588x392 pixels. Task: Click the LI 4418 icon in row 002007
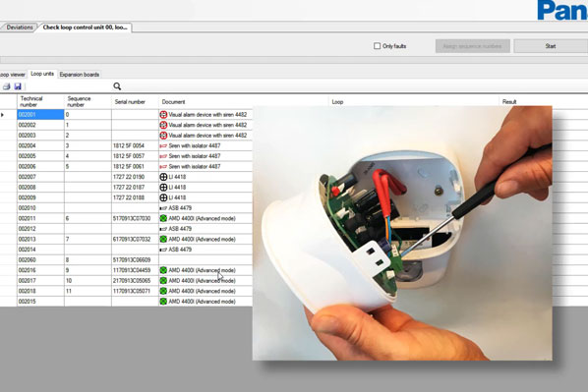pos(163,177)
